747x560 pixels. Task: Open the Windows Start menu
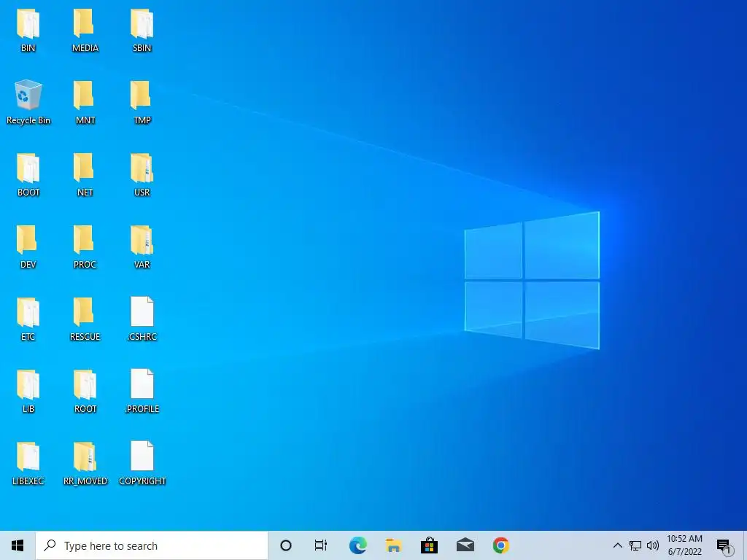coord(18,545)
